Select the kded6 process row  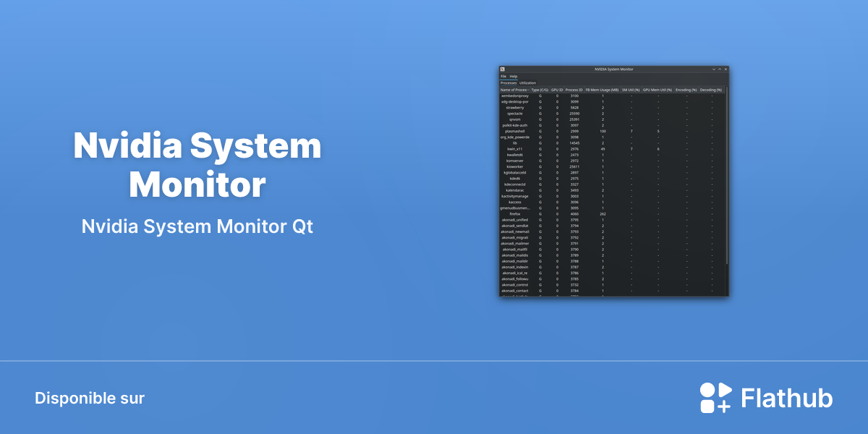[612, 178]
